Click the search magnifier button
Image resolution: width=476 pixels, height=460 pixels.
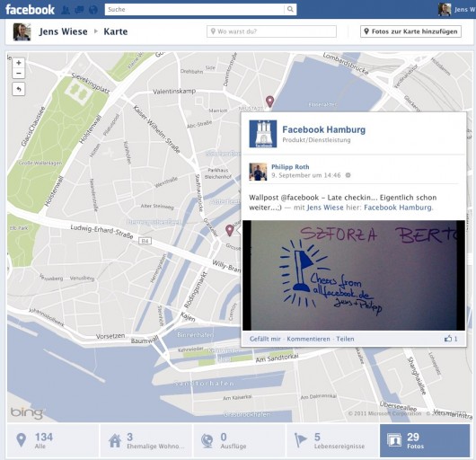(290, 9)
